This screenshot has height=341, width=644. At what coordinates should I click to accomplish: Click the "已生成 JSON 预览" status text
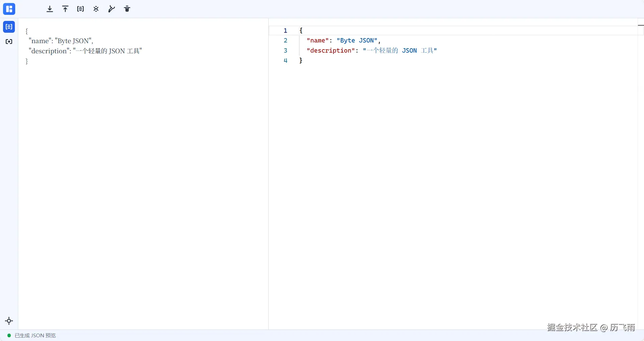35,336
